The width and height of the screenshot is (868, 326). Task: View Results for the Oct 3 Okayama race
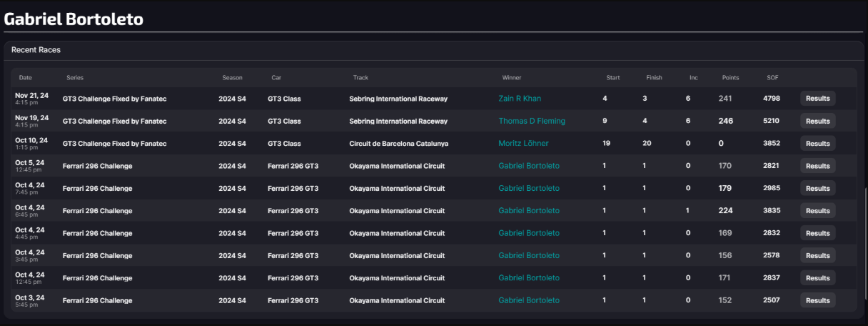point(817,300)
